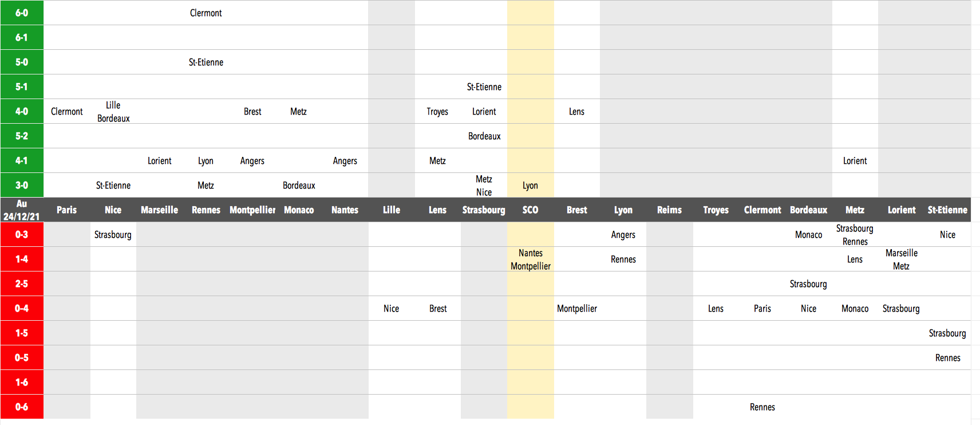This screenshot has height=425, width=980.
Task: Select the Lyon cell in yellow SCO column
Action: coord(530,186)
